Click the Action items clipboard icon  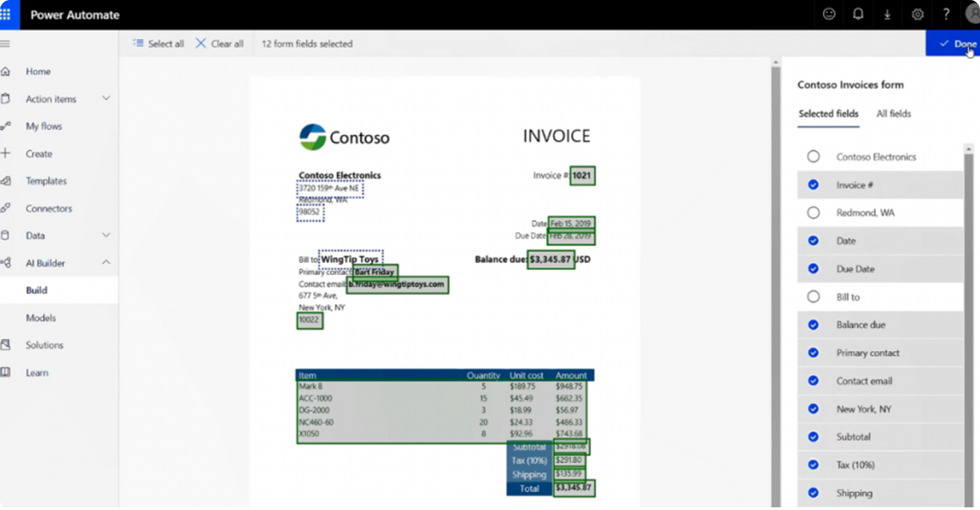[6, 98]
